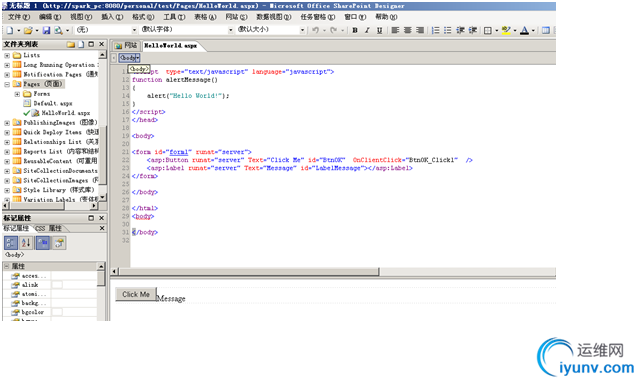This screenshot has height=384, width=640.
Task: Click the New Folder icon in folder list header
Action: coord(71,44)
